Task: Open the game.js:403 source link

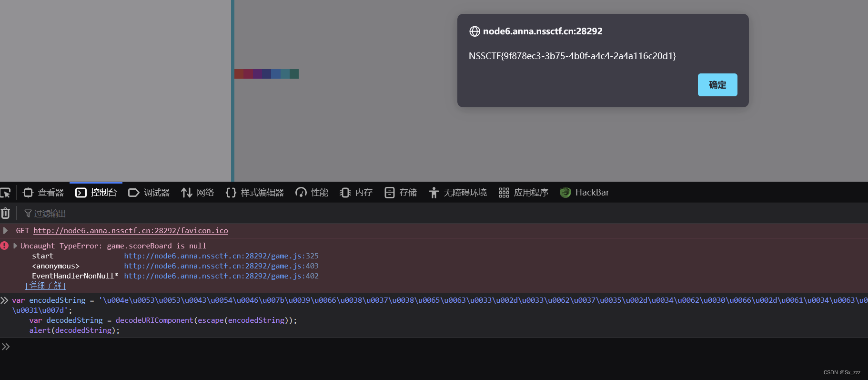Action: pos(221,266)
